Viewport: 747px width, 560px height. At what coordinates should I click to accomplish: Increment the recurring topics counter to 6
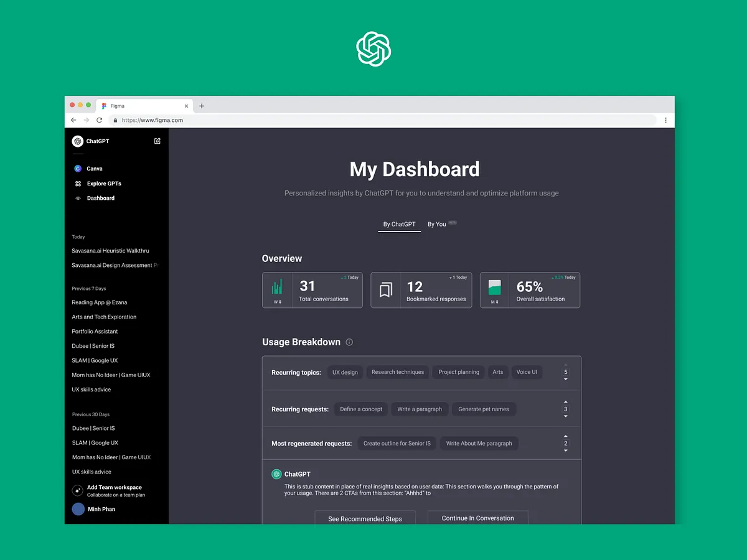click(x=565, y=366)
